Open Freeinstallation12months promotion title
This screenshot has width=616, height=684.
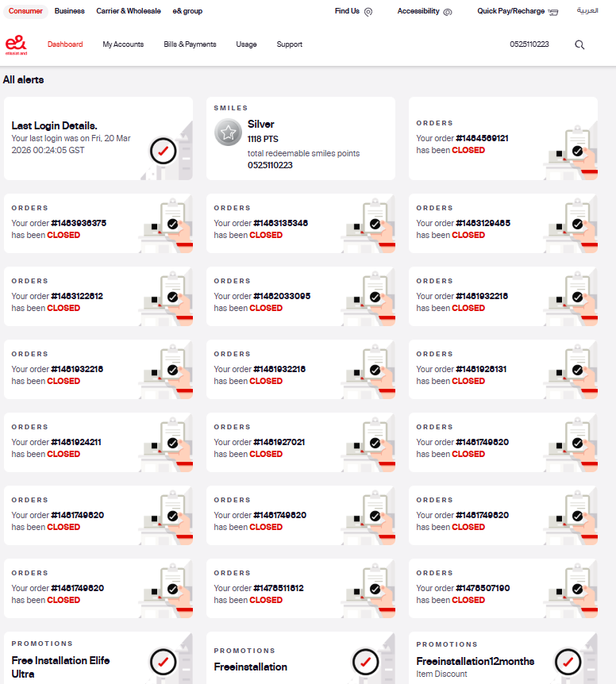475,661
